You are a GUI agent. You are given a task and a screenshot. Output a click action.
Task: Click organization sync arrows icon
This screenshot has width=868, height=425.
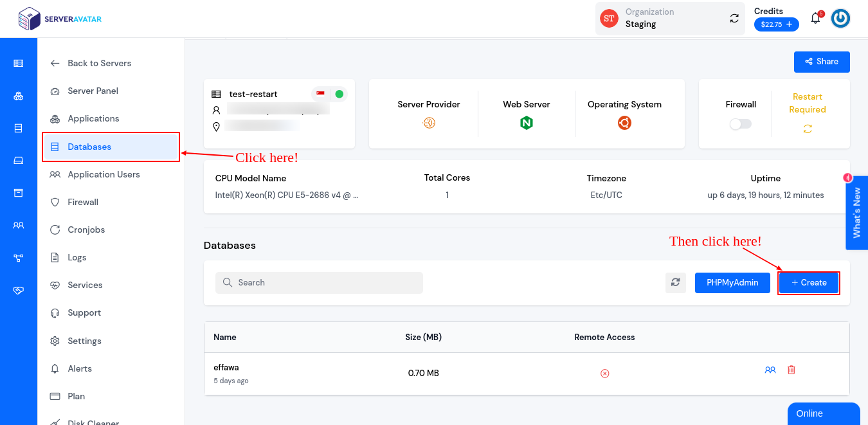click(x=734, y=18)
